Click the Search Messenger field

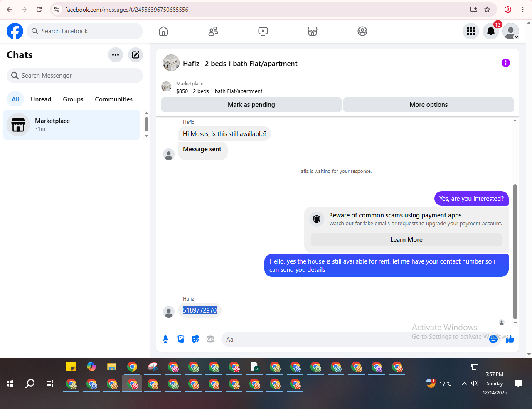[75, 76]
